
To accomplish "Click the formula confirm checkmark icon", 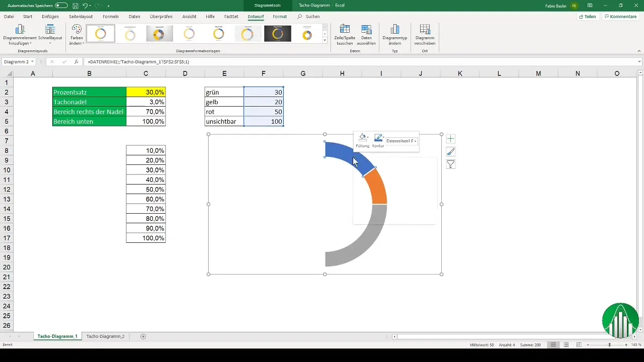I will 64,62.
